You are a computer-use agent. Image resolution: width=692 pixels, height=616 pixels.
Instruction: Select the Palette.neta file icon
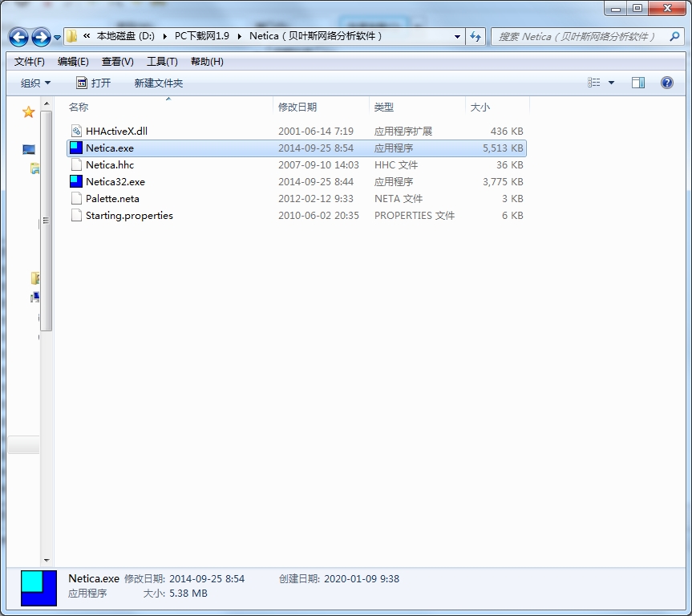76,198
